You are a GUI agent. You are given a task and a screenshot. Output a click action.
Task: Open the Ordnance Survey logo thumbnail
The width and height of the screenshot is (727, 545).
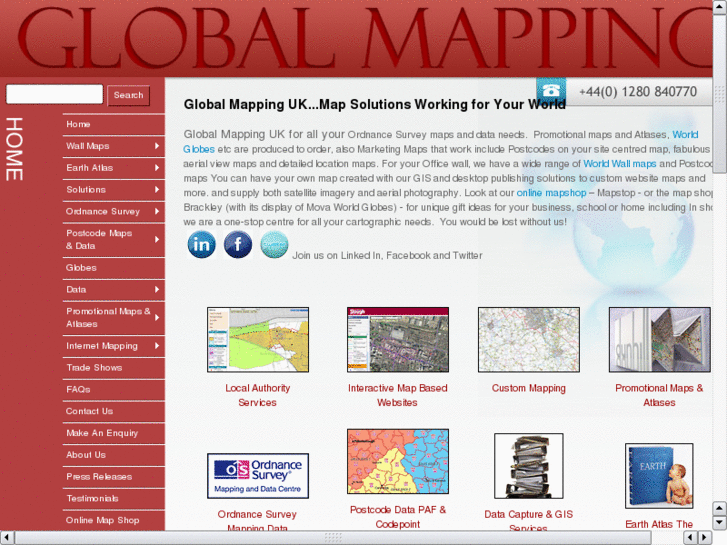click(x=258, y=476)
